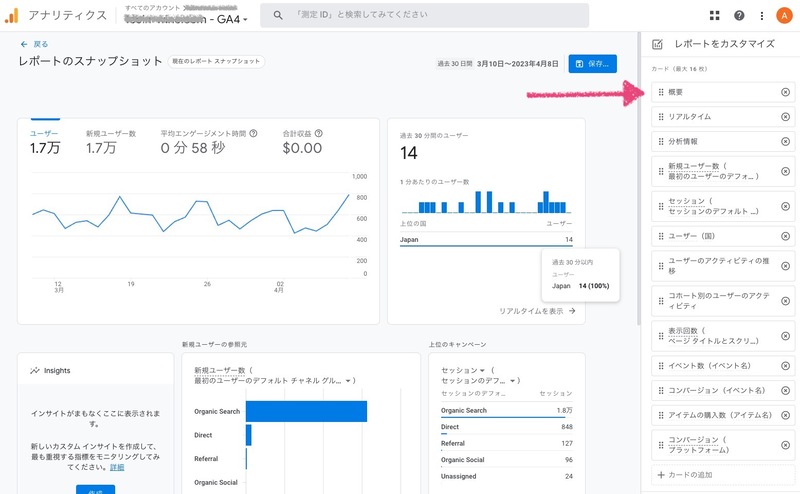Screen dimensions: 800x494
Task: Click the blue 作成 button in Insights
Action: click(95, 490)
